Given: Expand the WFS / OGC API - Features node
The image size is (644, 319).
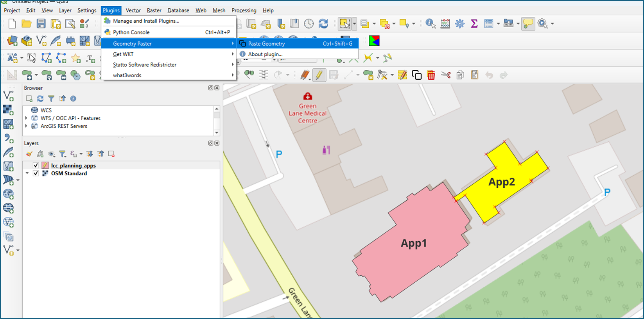Looking at the screenshot, I should (x=26, y=118).
